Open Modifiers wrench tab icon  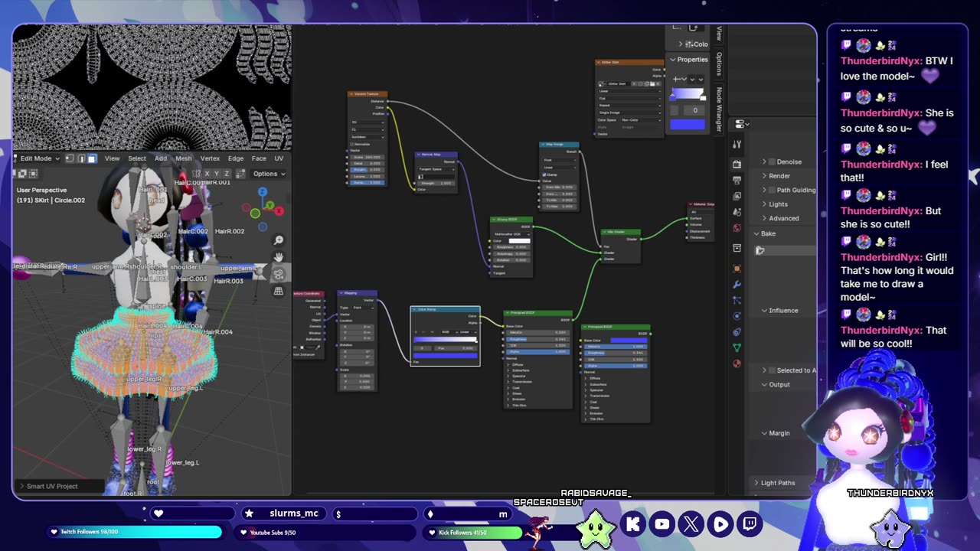[737, 285]
